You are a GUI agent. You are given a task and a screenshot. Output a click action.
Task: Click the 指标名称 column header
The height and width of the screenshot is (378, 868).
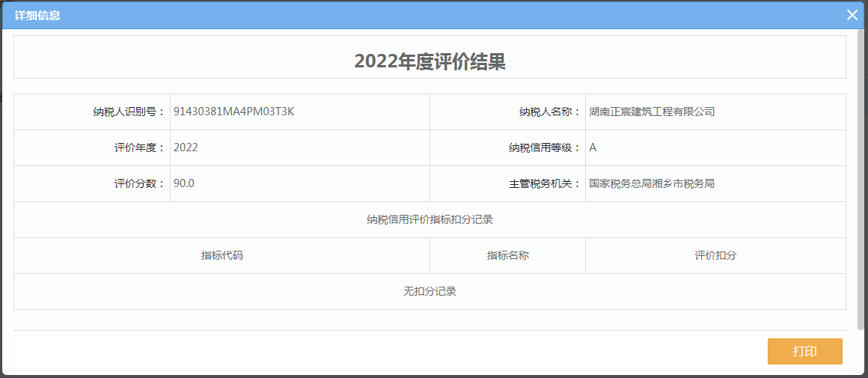[507, 256]
